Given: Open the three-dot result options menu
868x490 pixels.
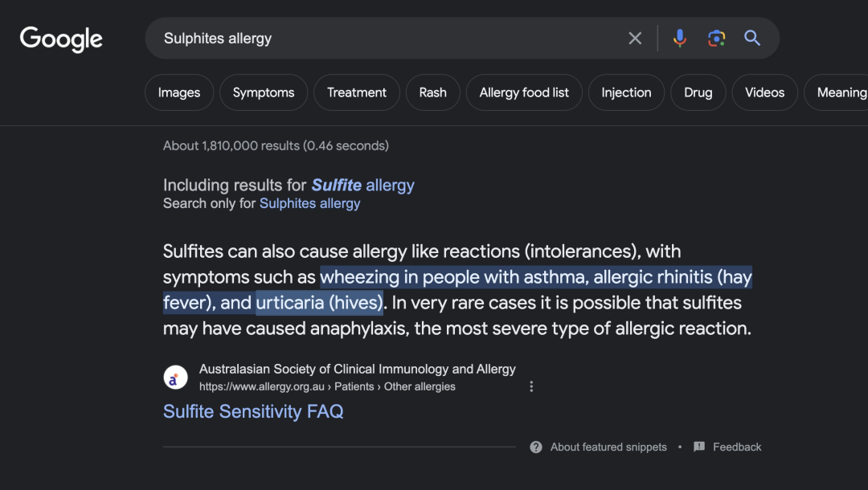Looking at the screenshot, I should (531, 386).
